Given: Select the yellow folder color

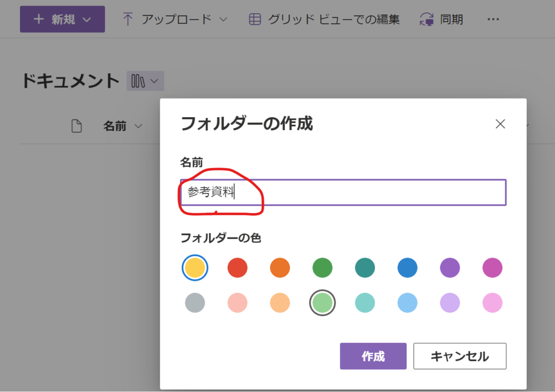Looking at the screenshot, I should click(195, 267).
